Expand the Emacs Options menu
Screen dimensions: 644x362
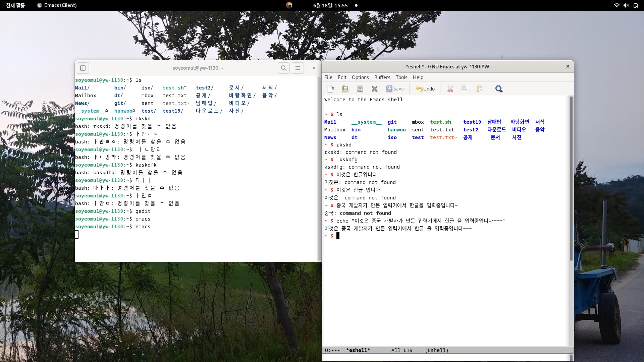(360, 77)
